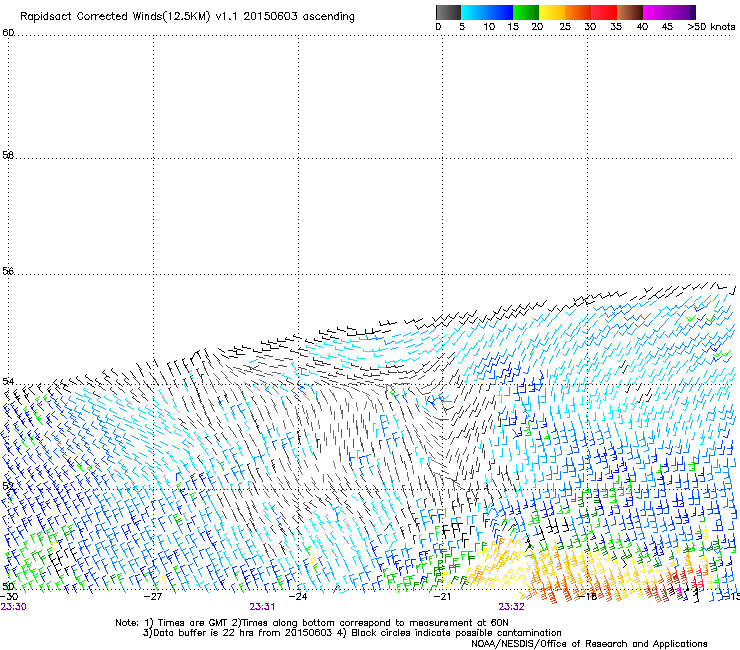Click note line 'Times are GMT'
The height and width of the screenshot is (650, 740).
193,623
